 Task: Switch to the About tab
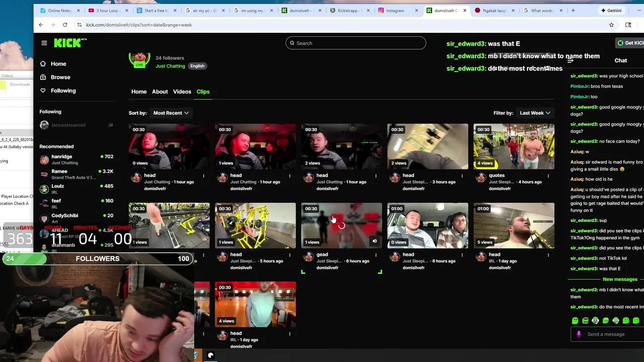[x=160, y=92]
